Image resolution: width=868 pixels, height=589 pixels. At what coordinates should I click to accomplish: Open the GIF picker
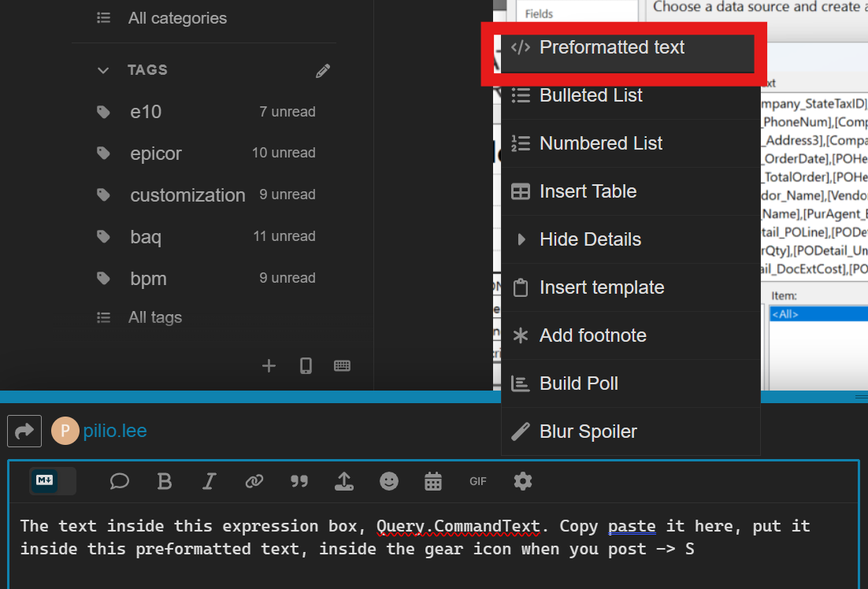point(478,481)
